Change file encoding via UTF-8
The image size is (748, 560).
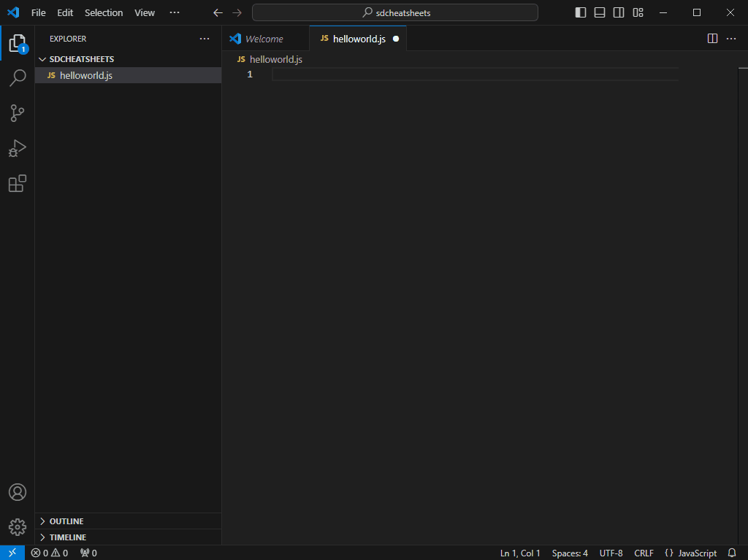click(611, 553)
